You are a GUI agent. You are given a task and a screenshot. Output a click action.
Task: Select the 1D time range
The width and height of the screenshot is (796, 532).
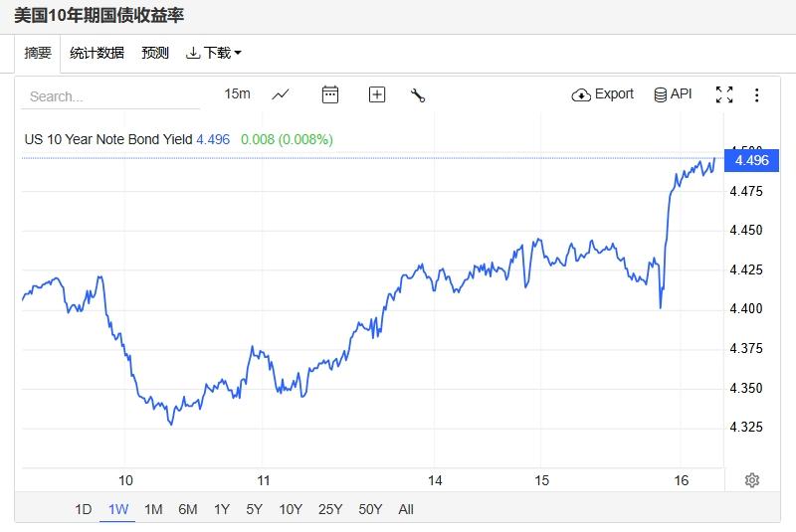click(84, 509)
